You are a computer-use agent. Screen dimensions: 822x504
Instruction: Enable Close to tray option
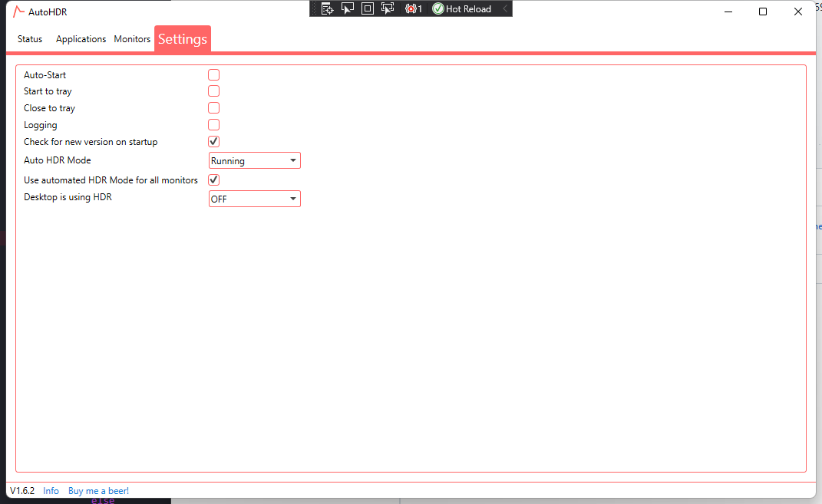(x=214, y=108)
